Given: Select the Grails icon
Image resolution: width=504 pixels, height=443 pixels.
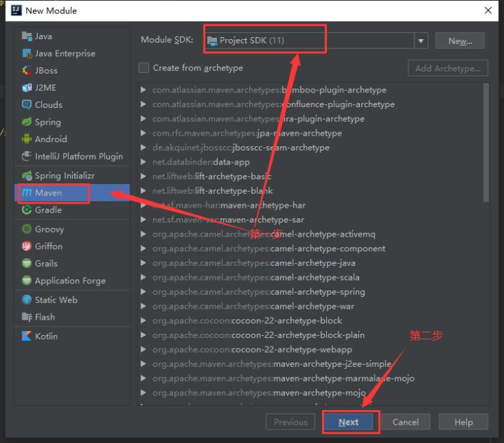Looking at the screenshot, I should coord(27,263).
